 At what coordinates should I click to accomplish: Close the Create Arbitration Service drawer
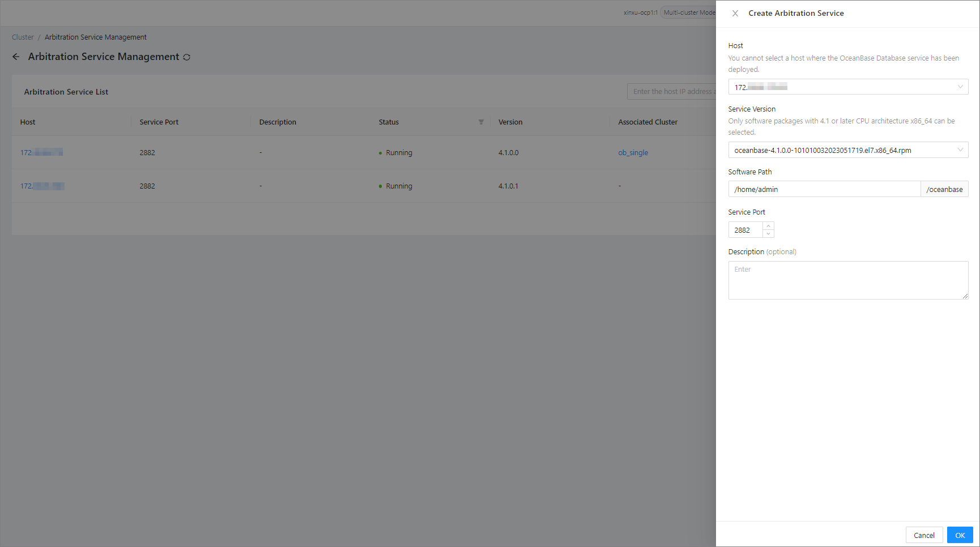click(735, 13)
